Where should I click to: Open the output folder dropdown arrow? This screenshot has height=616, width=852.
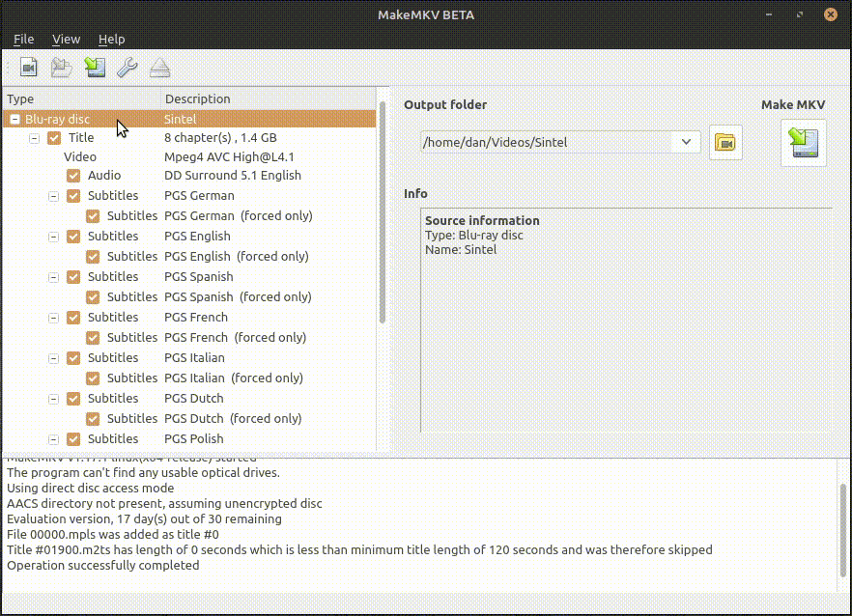pos(686,142)
